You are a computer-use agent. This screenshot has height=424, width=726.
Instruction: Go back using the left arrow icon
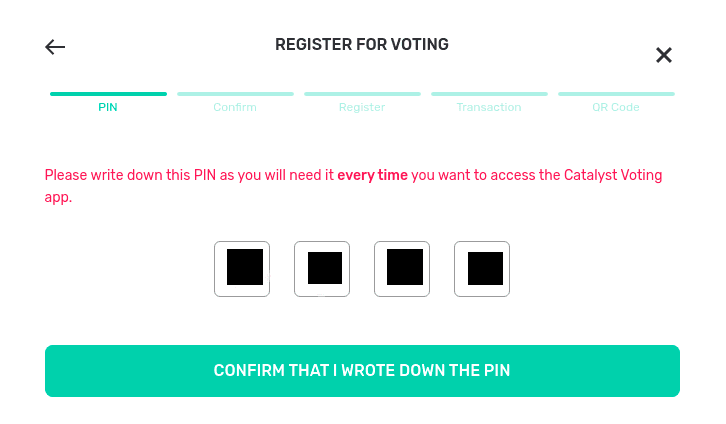click(55, 46)
